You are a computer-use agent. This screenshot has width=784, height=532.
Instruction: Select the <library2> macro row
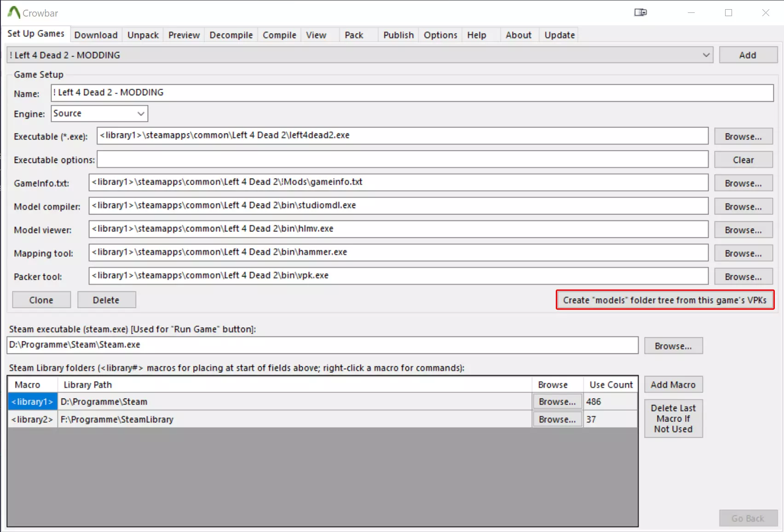tap(32, 419)
